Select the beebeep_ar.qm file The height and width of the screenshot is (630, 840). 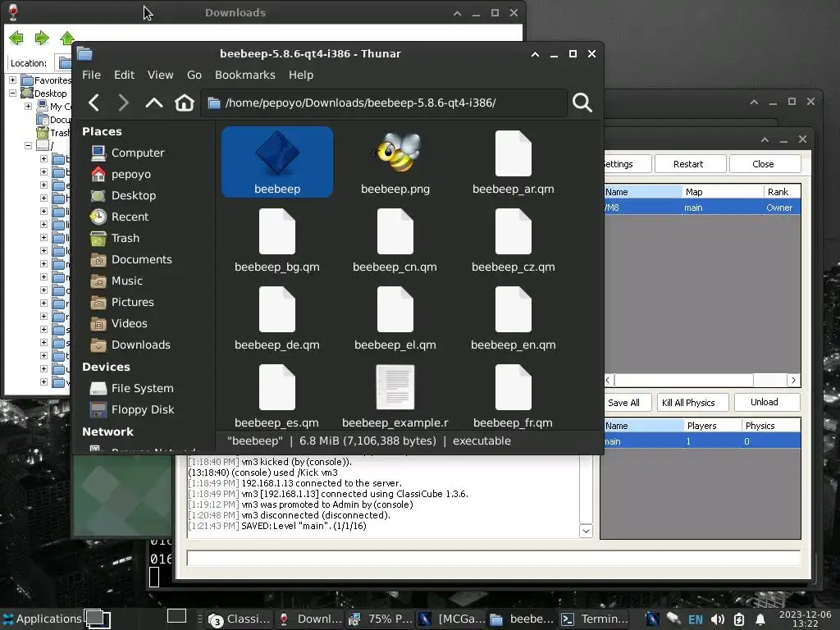tap(514, 162)
